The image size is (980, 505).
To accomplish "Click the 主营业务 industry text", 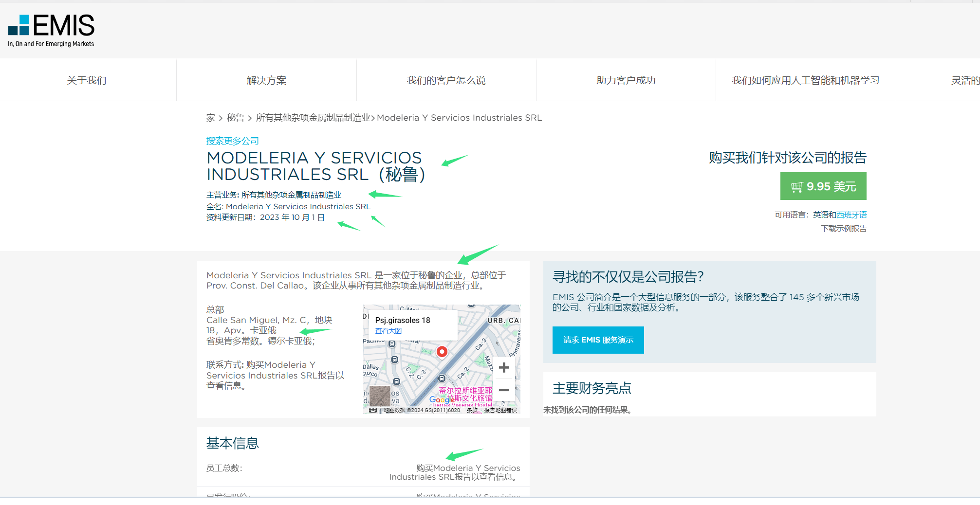I will coord(274,195).
